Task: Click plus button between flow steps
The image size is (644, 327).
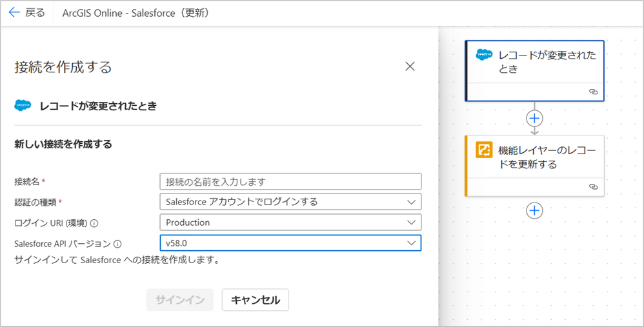Action: click(x=534, y=118)
